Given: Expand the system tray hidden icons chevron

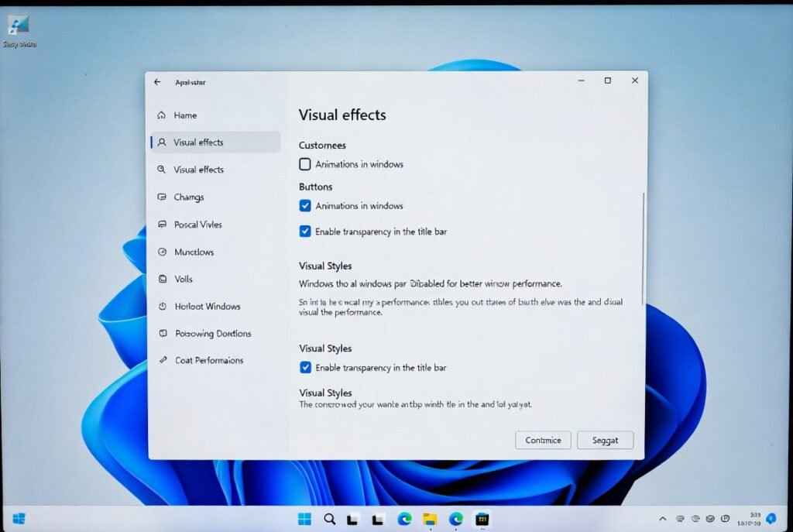Looking at the screenshot, I should 662,519.
